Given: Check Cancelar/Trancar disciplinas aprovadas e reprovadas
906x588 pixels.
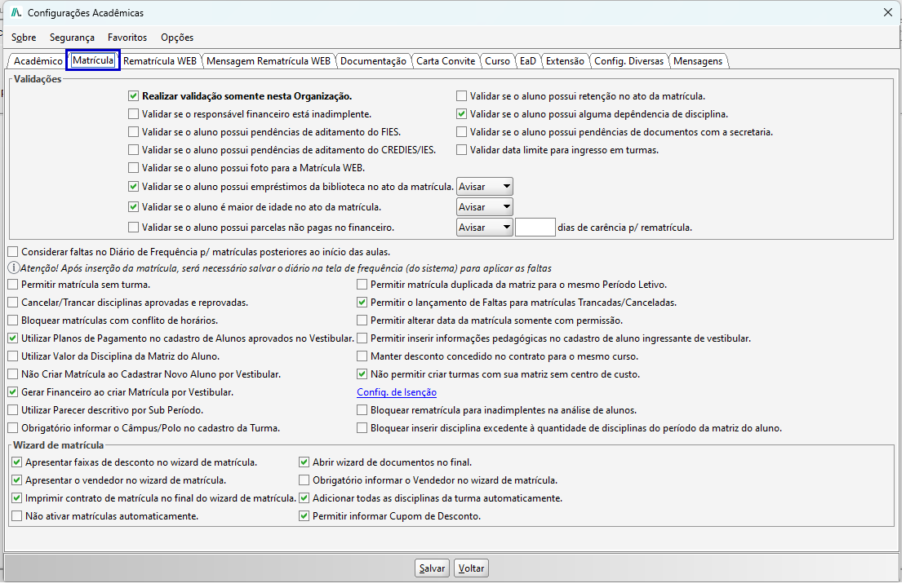Looking at the screenshot, I should tap(13, 302).
